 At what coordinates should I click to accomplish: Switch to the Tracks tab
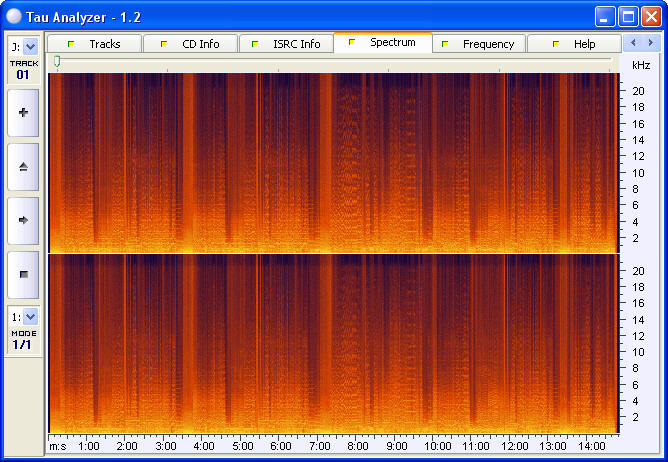[94, 44]
